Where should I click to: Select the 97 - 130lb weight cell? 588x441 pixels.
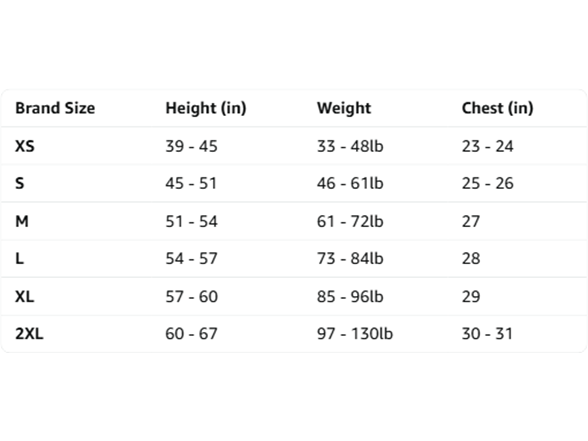point(355,334)
